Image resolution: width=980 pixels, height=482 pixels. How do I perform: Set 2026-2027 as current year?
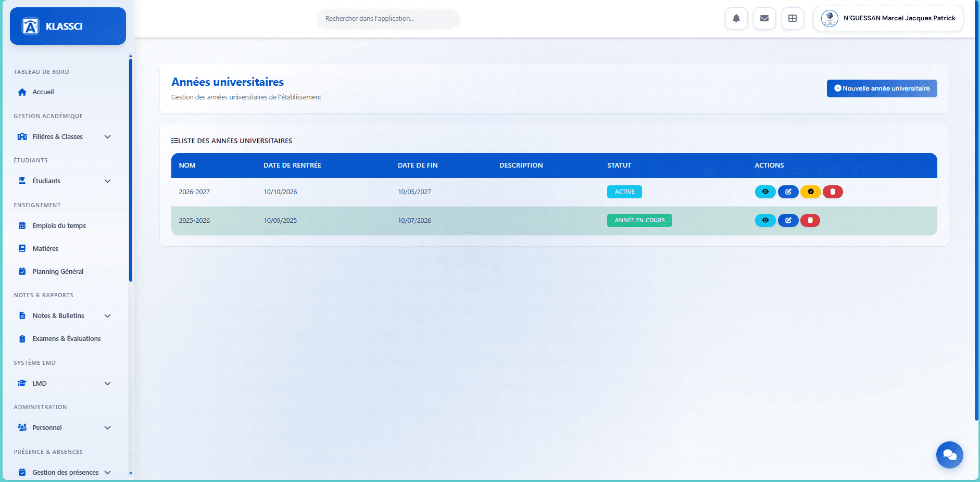click(810, 192)
